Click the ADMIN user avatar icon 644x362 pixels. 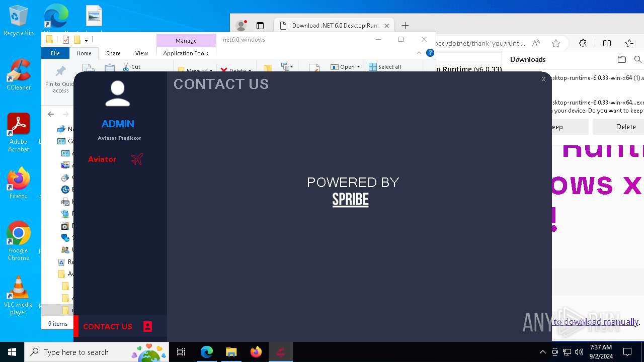click(118, 94)
